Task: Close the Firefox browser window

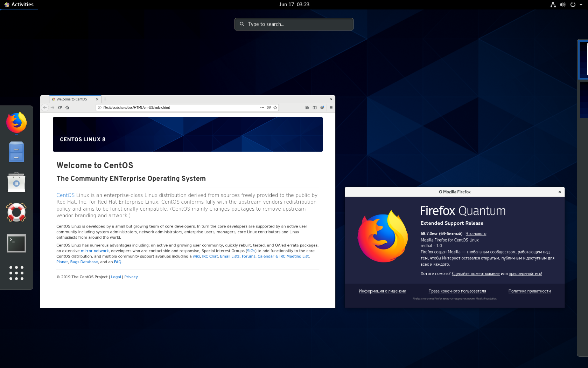Action: coord(331,99)
